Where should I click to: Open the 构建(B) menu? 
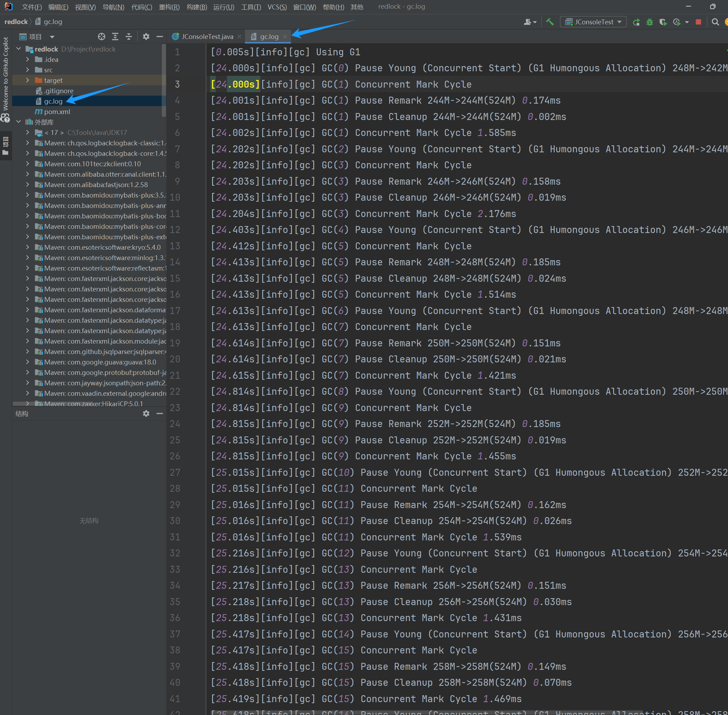[197, 7]
